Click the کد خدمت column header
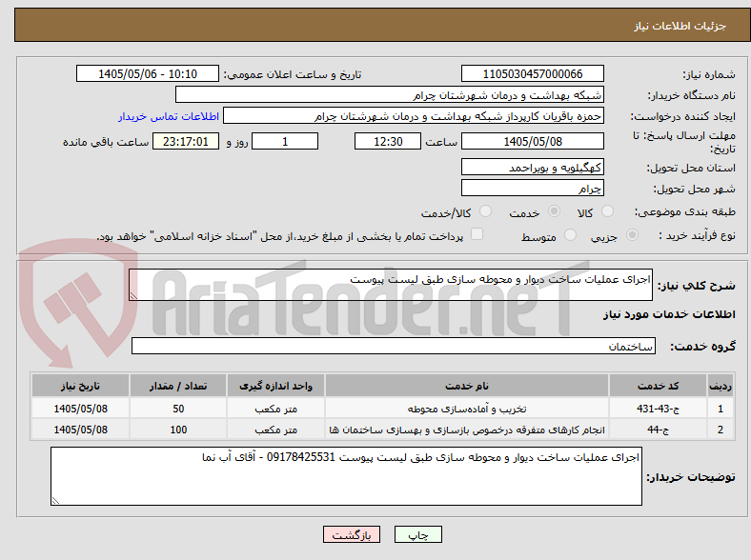This screenshot has height=560, width=751. [659, 386]
